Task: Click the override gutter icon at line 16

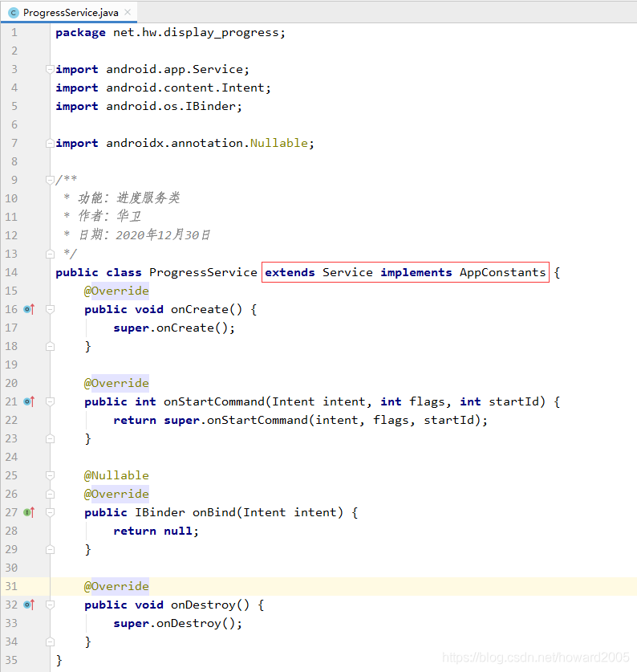Action: tap(29, 309)
